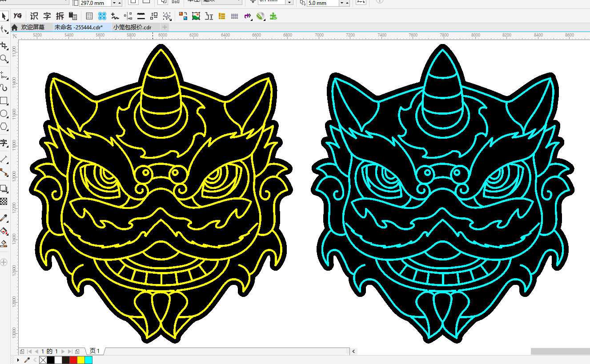Select the Smart Fill tool
The width and height of the screenshot is (590, 364).
pyautogui.click(x=4, y=244)
